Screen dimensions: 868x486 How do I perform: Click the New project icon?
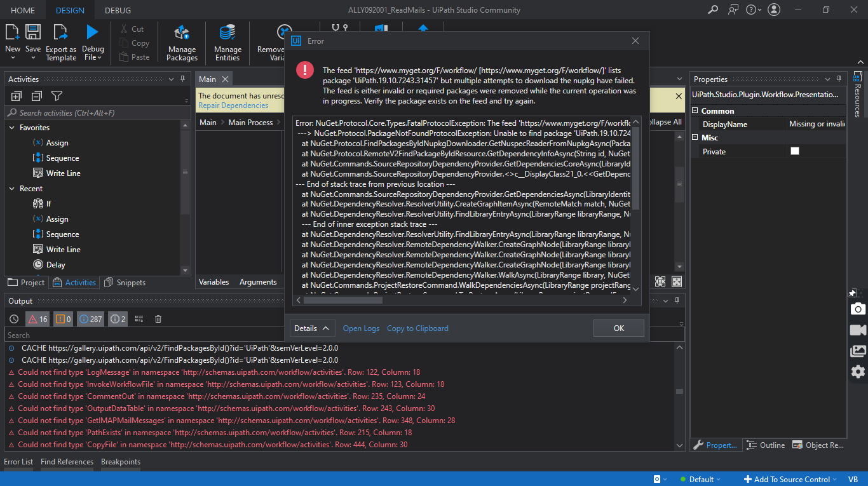12,32
